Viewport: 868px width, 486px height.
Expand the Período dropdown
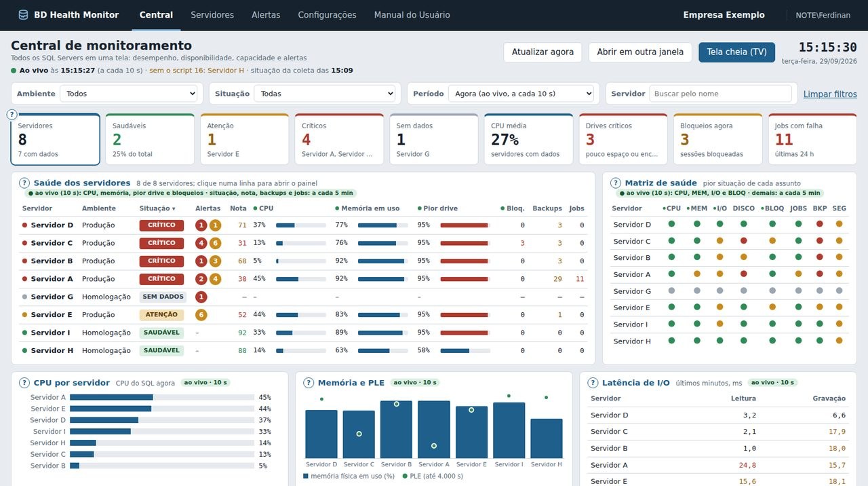tap(521, 94)
